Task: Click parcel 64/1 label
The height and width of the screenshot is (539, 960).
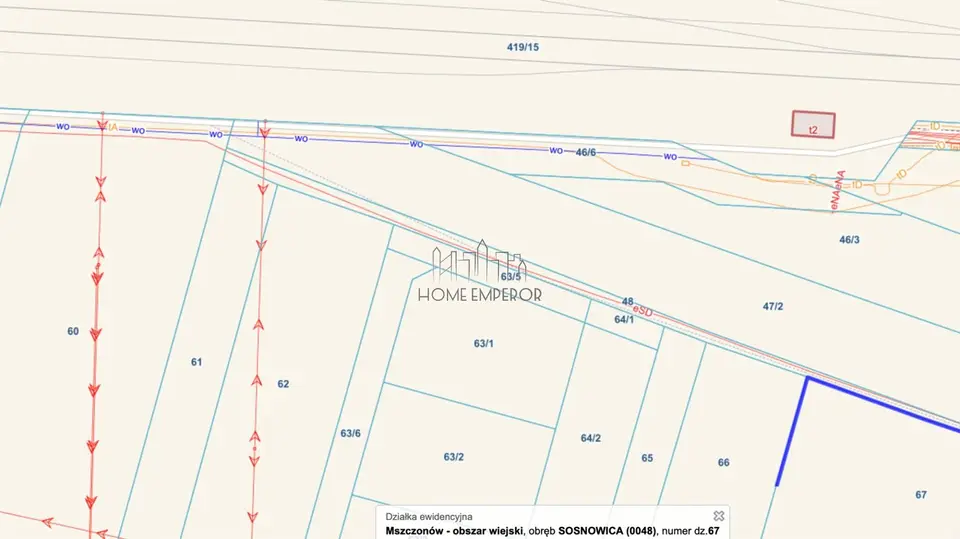Action: (624, 320)
